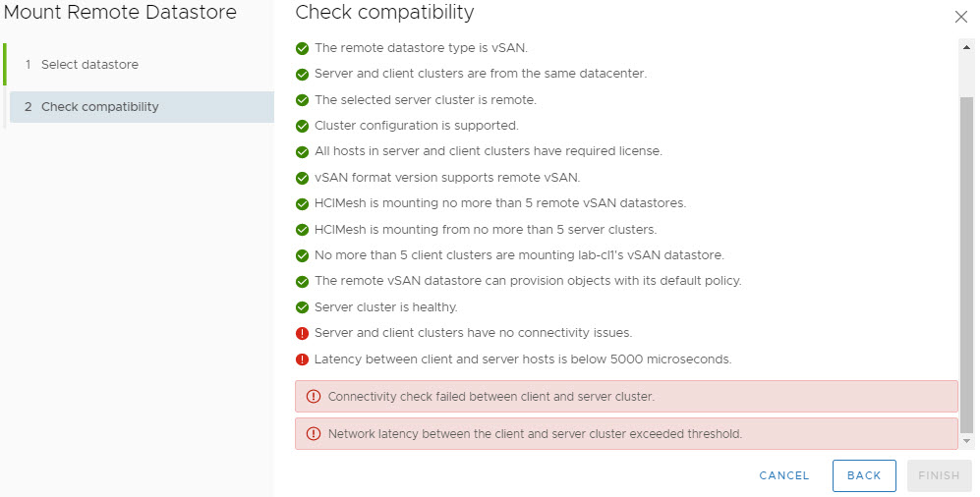Click green check beside required license check

[303, 151]
